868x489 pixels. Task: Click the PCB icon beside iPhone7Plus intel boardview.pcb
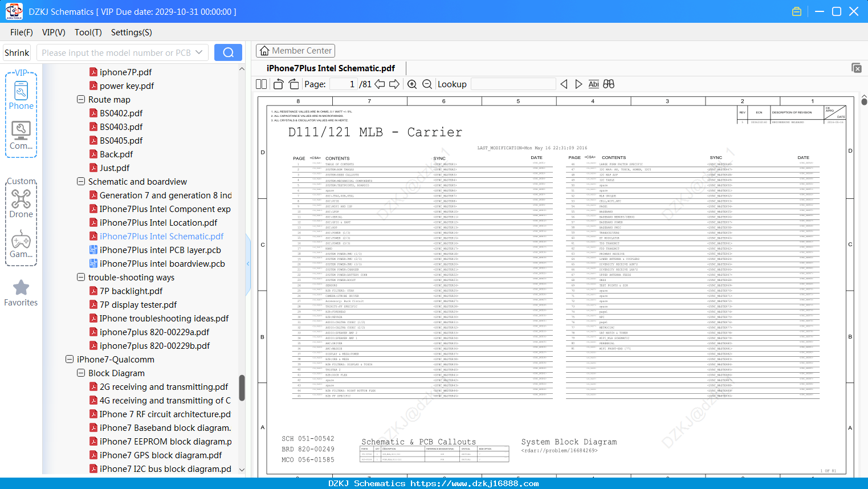coord(93,264)
